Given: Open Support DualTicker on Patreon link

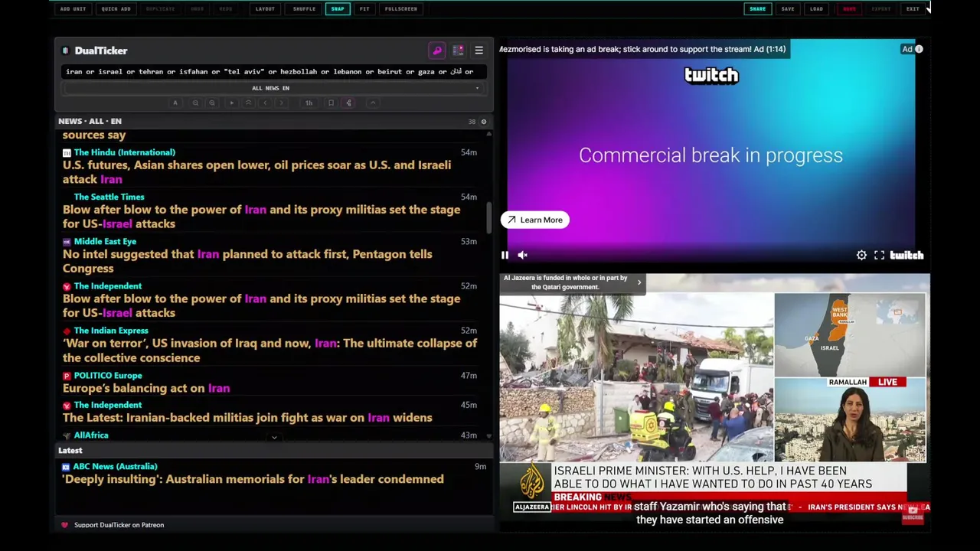Looking at the screenshot, I should click(119, 525).
